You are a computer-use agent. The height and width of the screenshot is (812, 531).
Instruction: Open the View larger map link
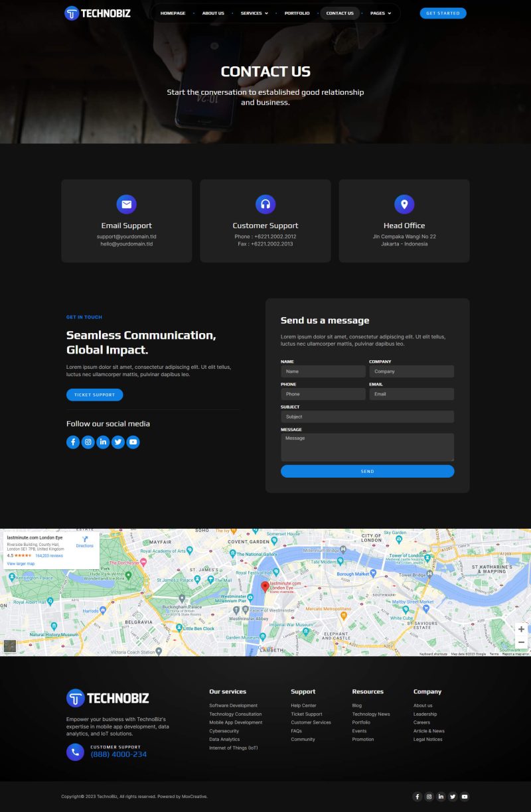point(21,564)
